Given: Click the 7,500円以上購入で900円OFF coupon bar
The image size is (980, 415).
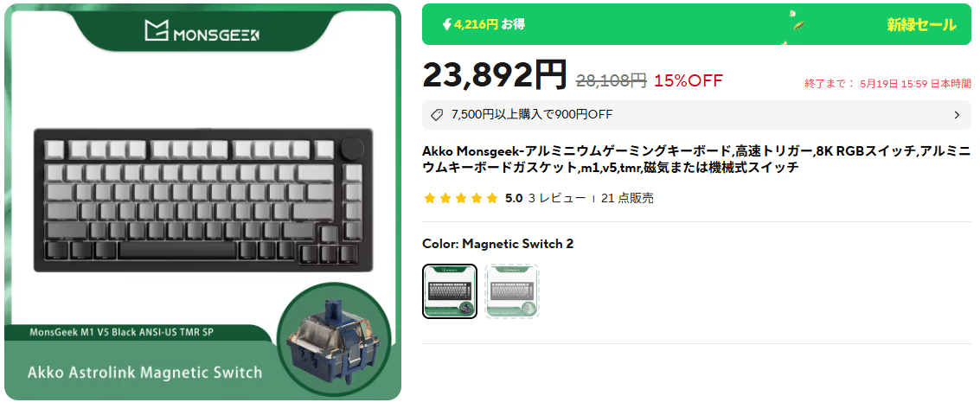Looking at the screenshot, I should (696, 114).
